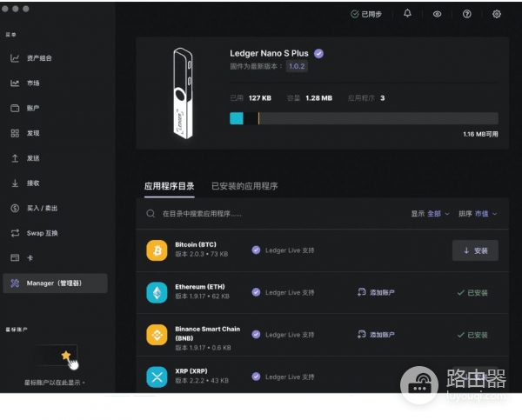Select 市场 in the sidebar menu

[33, 83]
